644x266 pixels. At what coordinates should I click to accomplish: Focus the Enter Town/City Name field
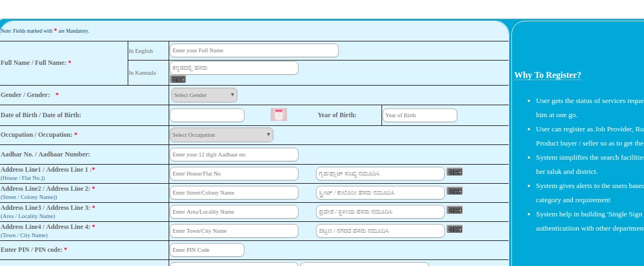tap(234, 231)
